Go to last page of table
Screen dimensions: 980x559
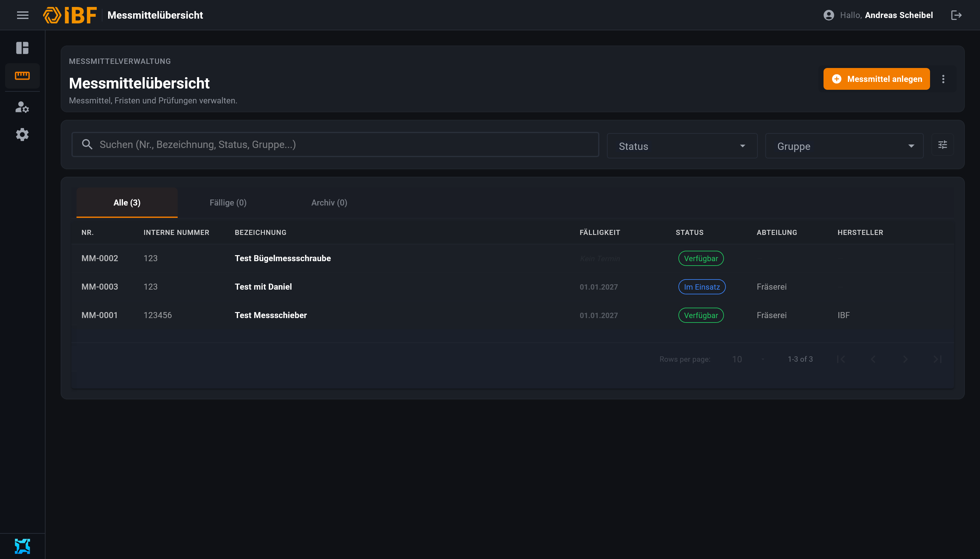(x=937, y=359)
